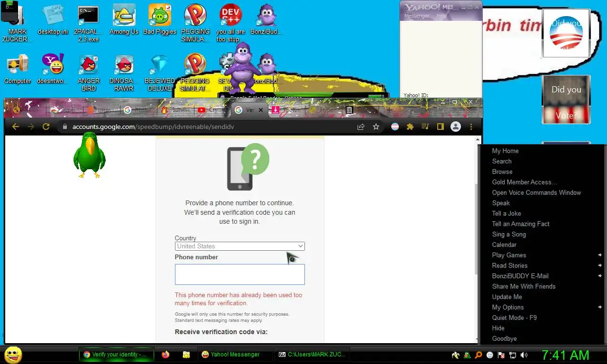
Task: Open a new Chrome tab with plus
Action: tap(389, 110)
